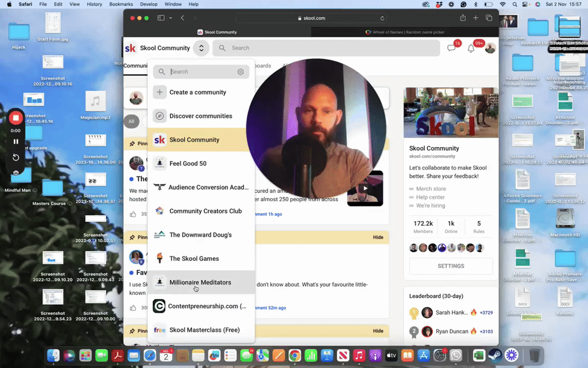Open notifications bell icon
Viewport: 588px width, 368px height.
(471, 48)
